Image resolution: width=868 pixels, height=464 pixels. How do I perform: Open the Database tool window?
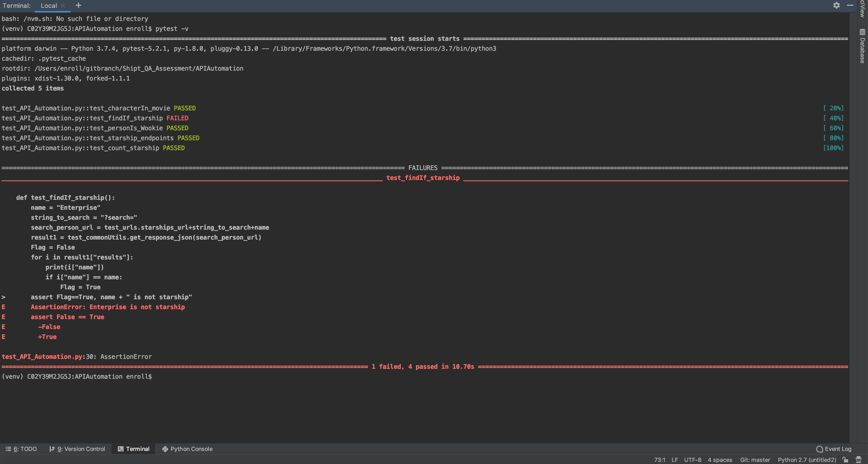pos(862,46)
